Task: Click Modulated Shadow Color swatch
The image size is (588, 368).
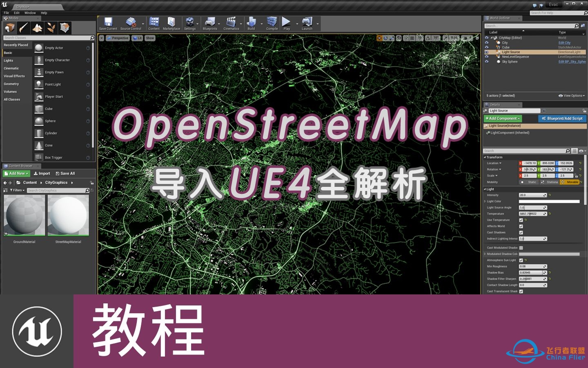Action: coord(549,254)
